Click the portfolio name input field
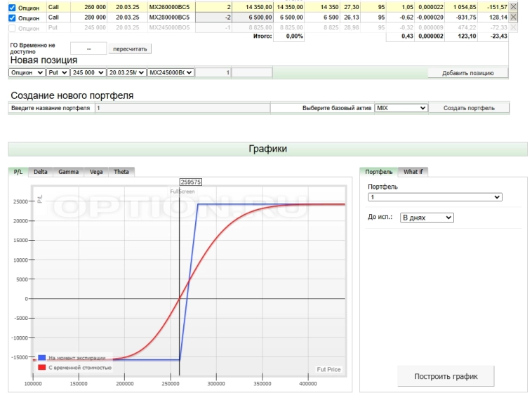Screen dimensions: 532x400 point(182,108)
